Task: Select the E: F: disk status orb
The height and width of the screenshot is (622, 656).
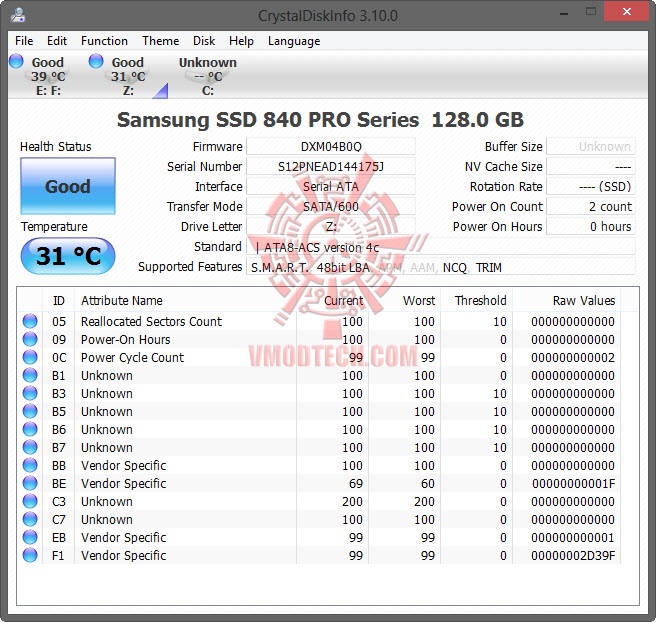Action: tap(16, 61)
